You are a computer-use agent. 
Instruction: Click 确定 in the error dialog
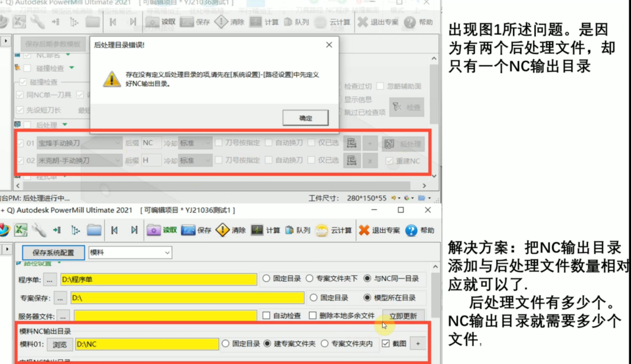pos(306,118)
